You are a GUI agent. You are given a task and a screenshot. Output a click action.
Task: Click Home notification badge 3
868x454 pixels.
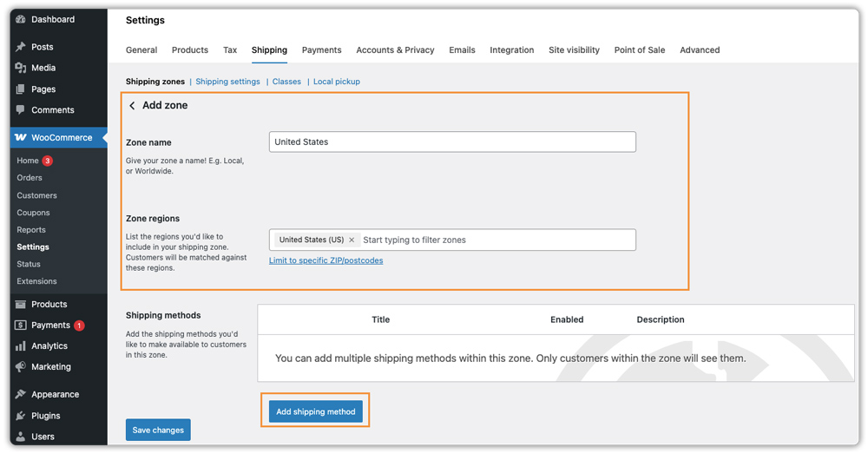click(48, 161)
